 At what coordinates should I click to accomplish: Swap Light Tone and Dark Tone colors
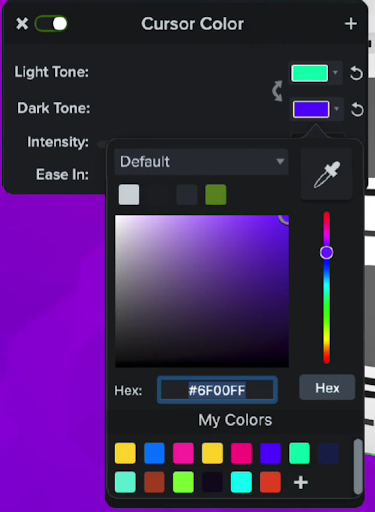click(x=277, y=91)
